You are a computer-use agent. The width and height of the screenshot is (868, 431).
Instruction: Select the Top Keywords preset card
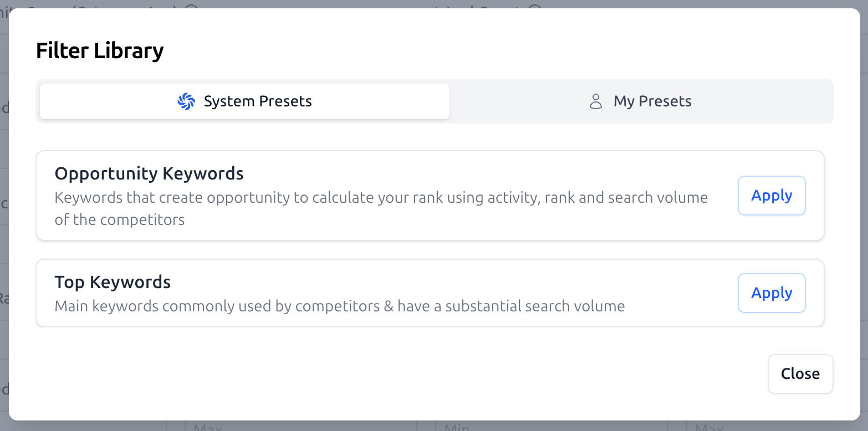point(388,293)
